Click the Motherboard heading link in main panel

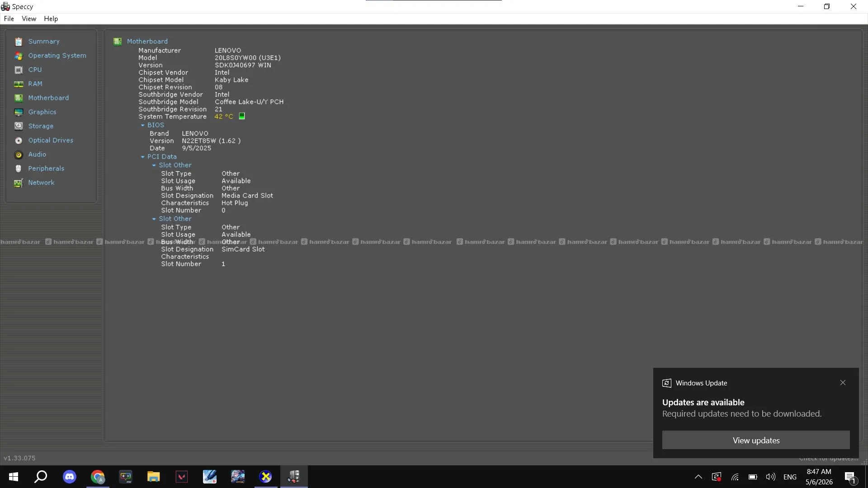[x=147, y=42]
